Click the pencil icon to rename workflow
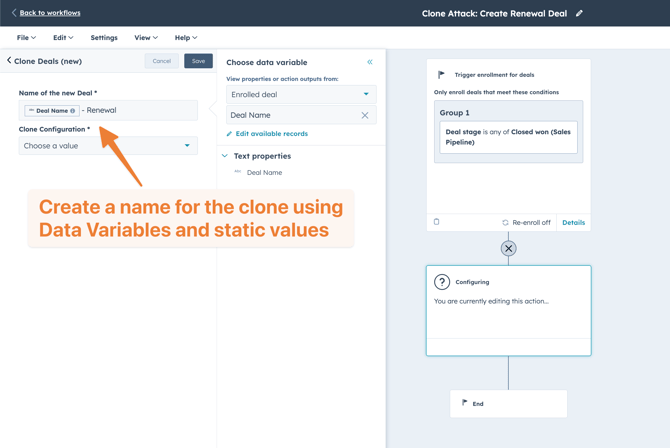Viewport: 670px width, 448px height. [579, 14]
